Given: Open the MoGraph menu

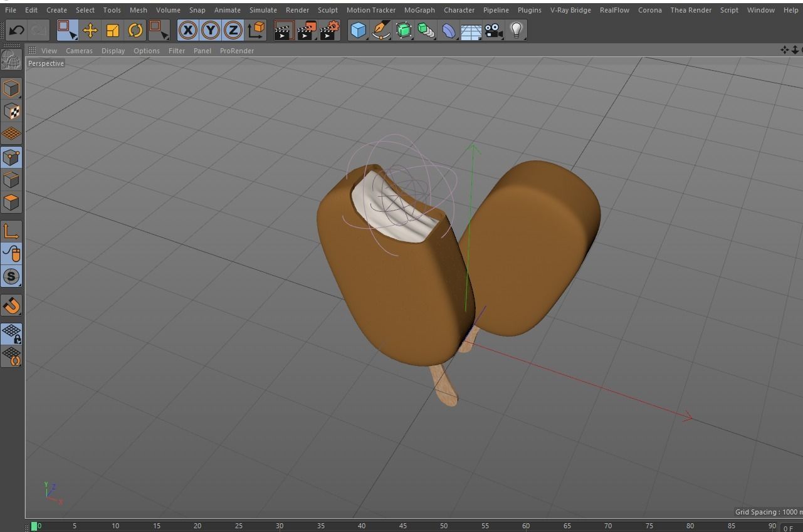Looking at the screenshot, I should 419,10.
